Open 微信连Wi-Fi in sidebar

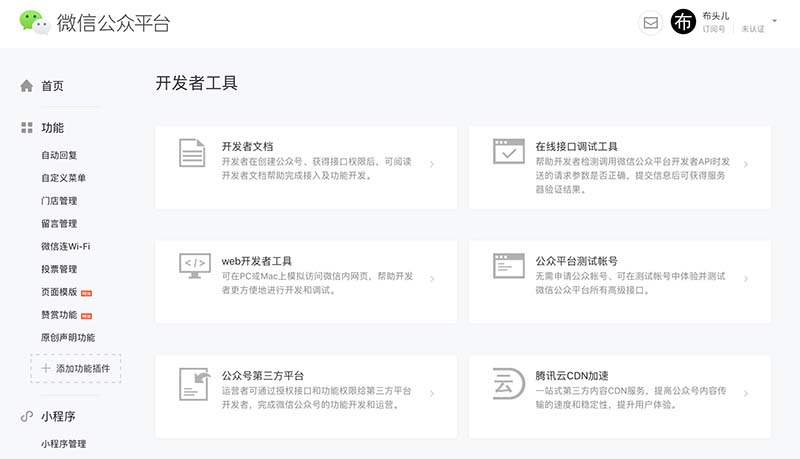pos(65,246)
